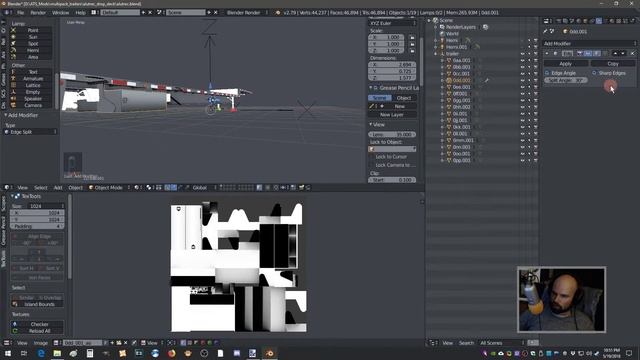Click the Scale X value field
This screenshot has height=360, width=640.
[x=386, y=37]
